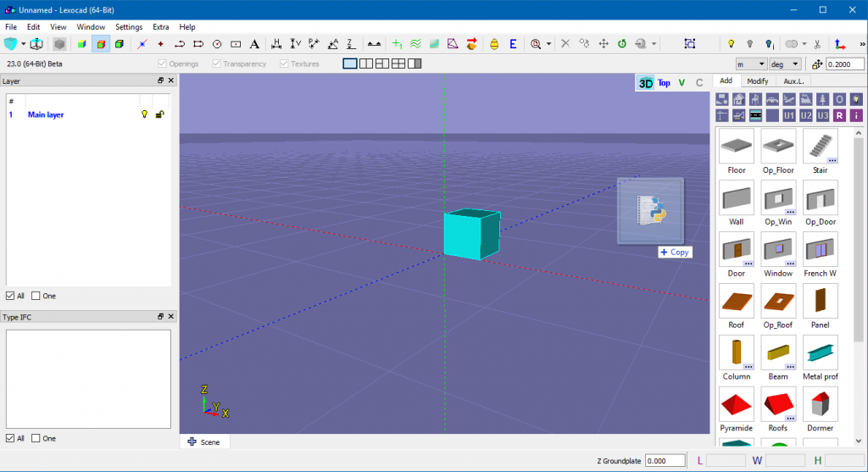Open the angle unit 'deg' dropdown
This screenshot has width=868, height=472.
click(785, 64)
